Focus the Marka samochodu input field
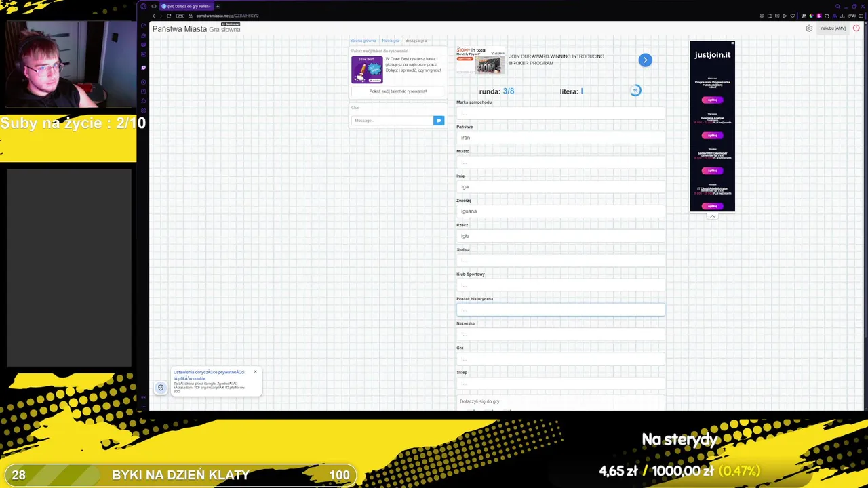This screenshot has width=868, height=488. click(560, 113)
